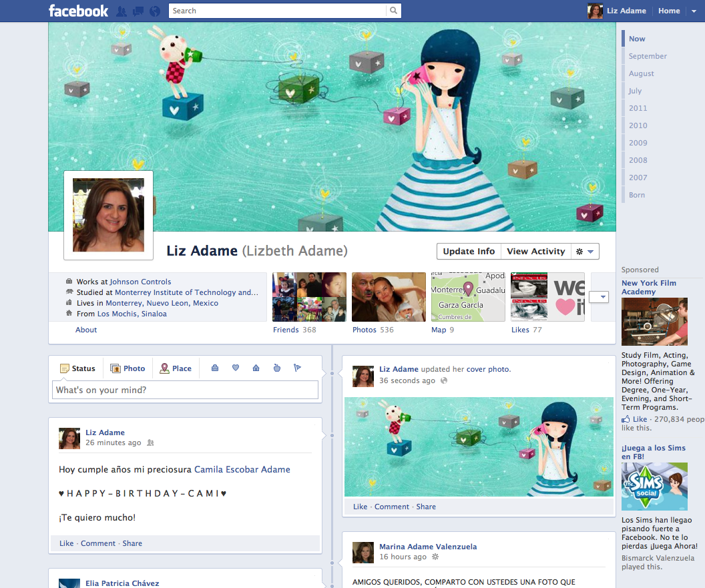Click the View Activity button

[x=535, y=252]
